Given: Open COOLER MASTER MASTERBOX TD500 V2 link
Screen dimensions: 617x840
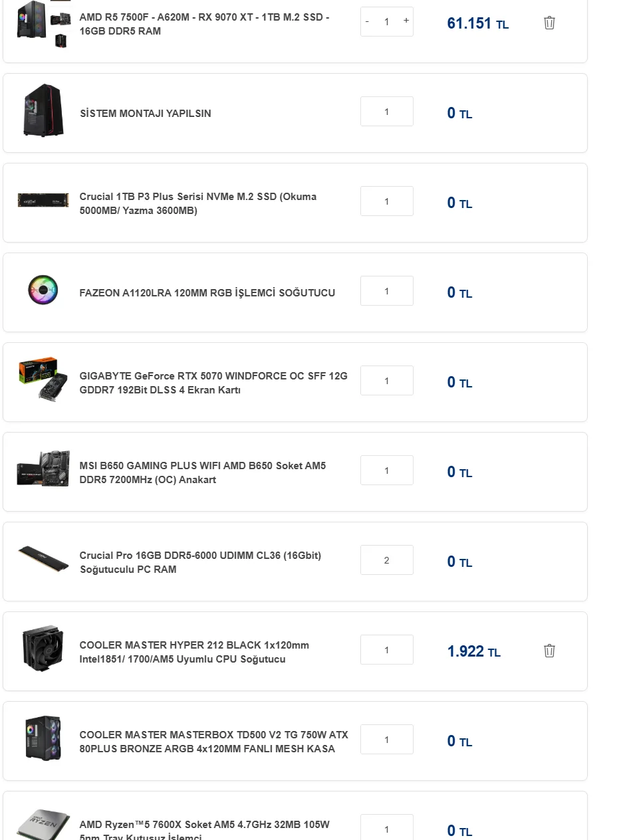Looking at the screenshot, I should (213, 742).
